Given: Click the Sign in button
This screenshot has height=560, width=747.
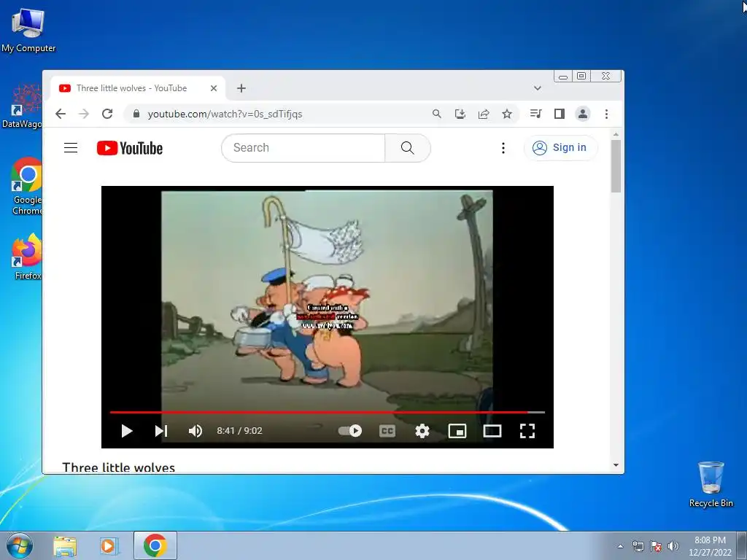Looking at the screenshot, I should pos(560,147).
